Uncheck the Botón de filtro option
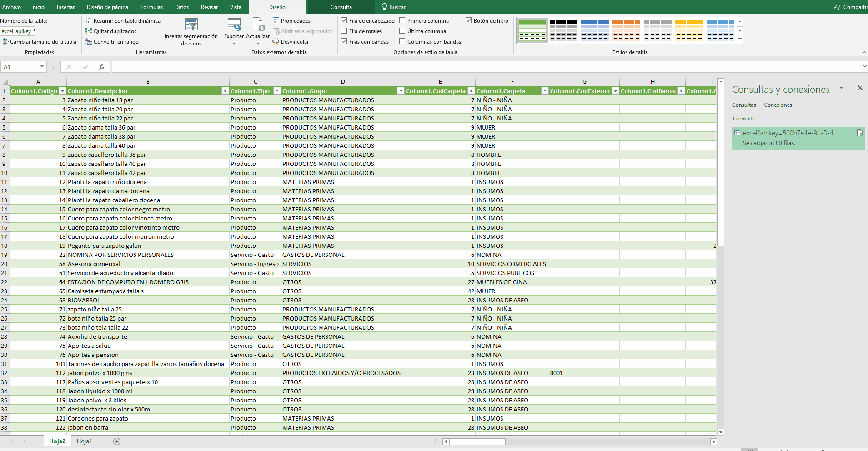868x451 pixels. [469, 21]
